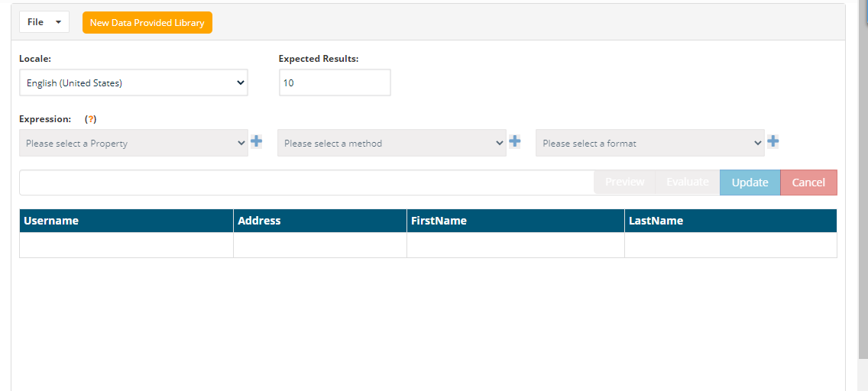Focus the expression text field
Screen dimensions: 868x391
[306, 183]
